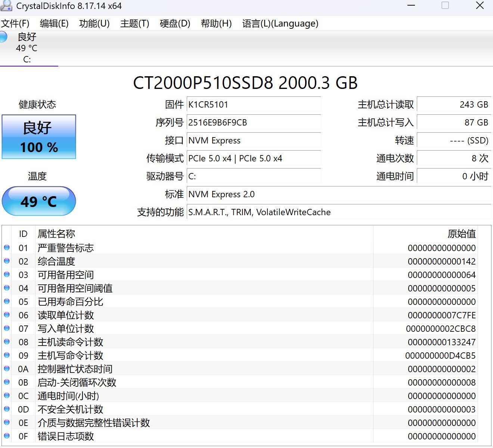
Task: Click the blue status dot beside 不安全关机计数
Action: (x=6, y=409)
